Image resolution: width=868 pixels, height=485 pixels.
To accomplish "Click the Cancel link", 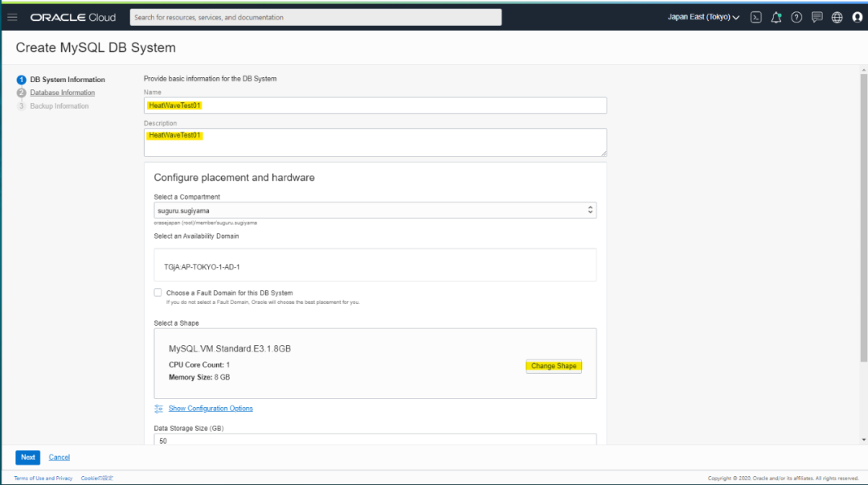I will point(59,458).
